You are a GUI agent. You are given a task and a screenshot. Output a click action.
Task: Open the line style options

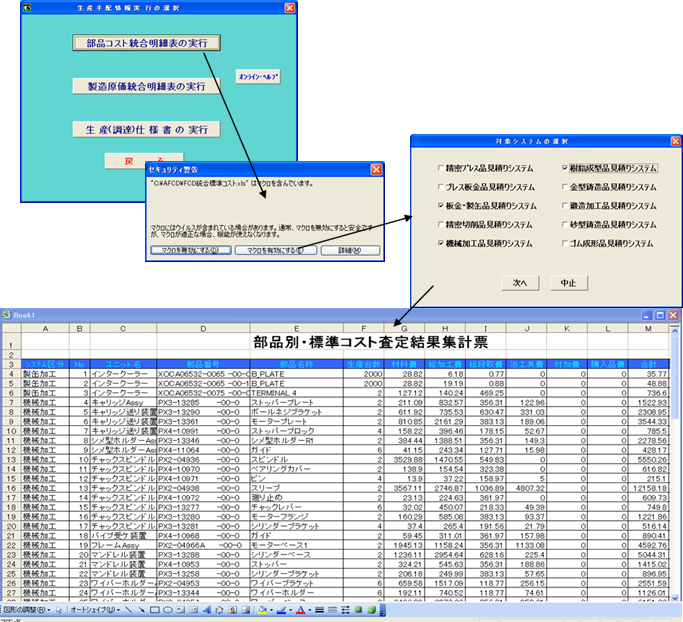tap(319, 610)
